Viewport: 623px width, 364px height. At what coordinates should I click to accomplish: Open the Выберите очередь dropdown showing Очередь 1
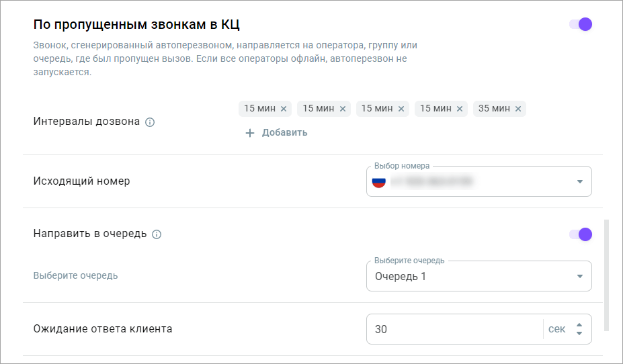tap(479, 276)
